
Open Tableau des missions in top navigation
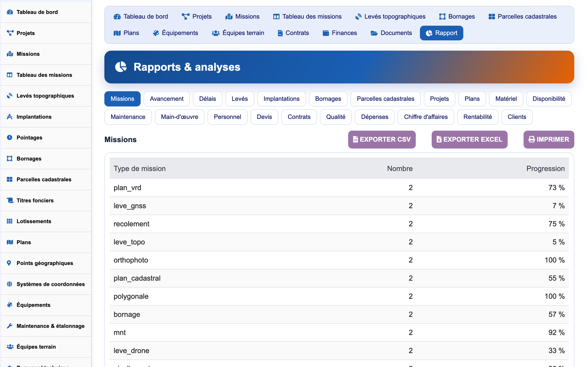pyautogui.click(x=308, y=17)
